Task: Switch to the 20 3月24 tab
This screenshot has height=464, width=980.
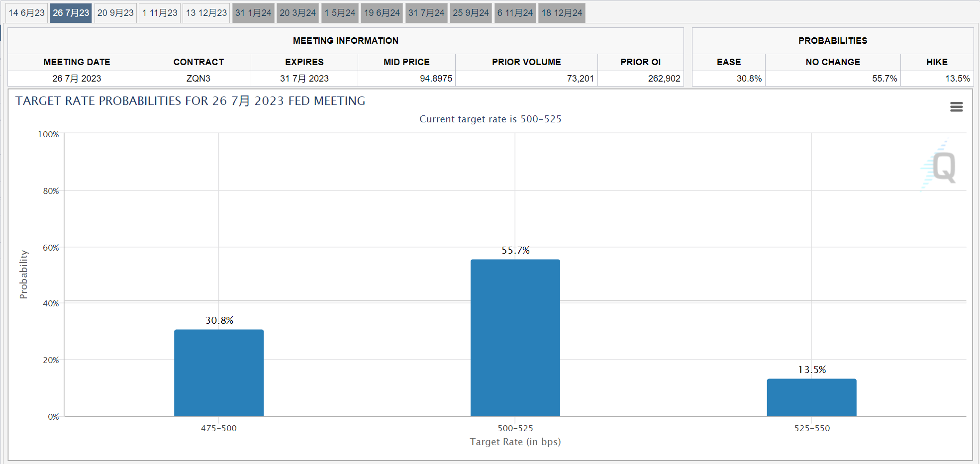Action: [297, 13]
